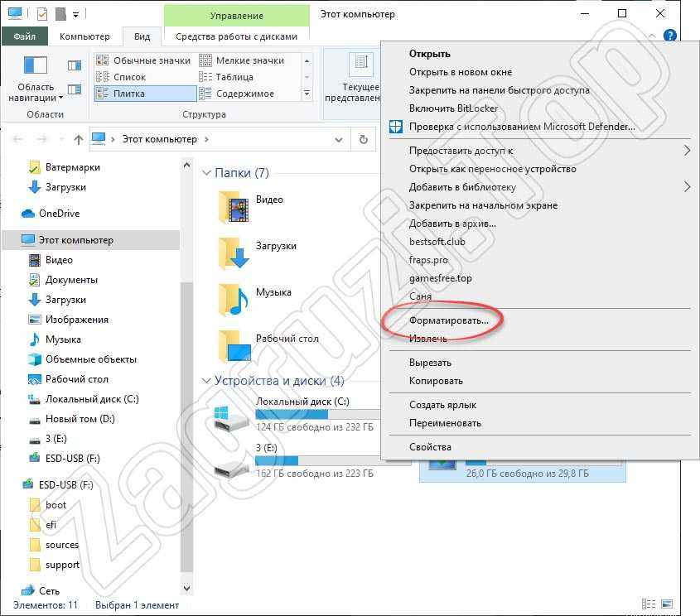700x616 pixels.
Task: Open the blue Файл menu button
Action: [24, 36]
